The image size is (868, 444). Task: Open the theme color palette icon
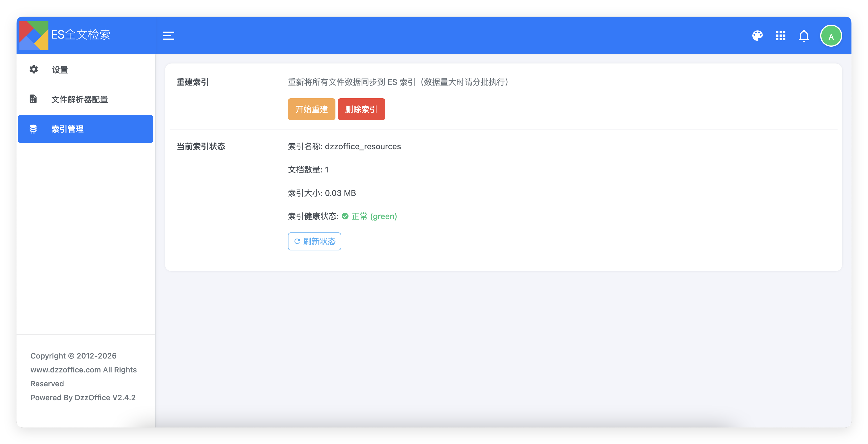pyautogui.click(x=757, y=36)
